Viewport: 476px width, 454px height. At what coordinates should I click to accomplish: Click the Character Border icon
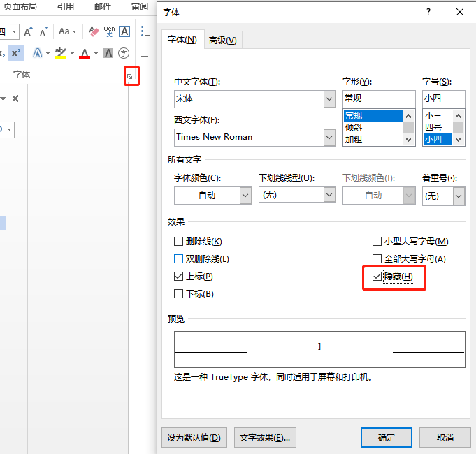tap(124, 31)
